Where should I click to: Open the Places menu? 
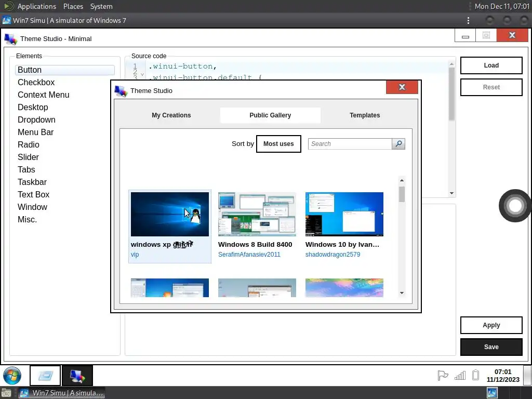pyautogui.click(x=73, y=6)
